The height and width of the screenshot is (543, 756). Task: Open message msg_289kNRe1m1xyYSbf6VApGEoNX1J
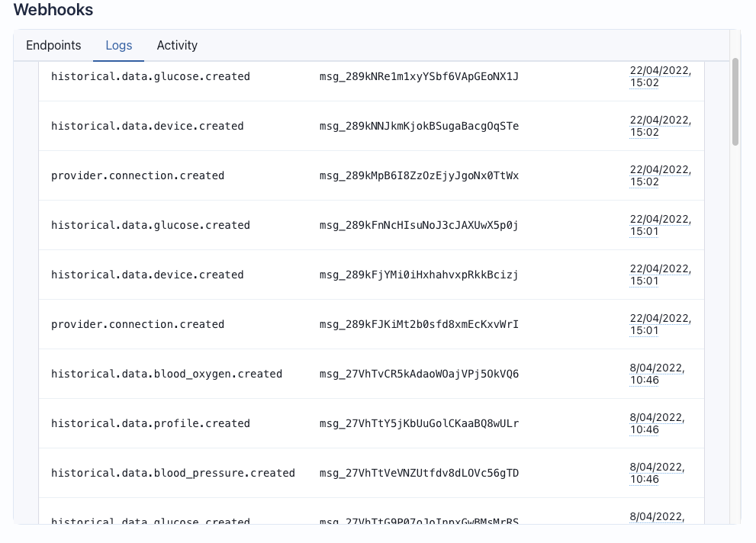[x=419, y=76]
